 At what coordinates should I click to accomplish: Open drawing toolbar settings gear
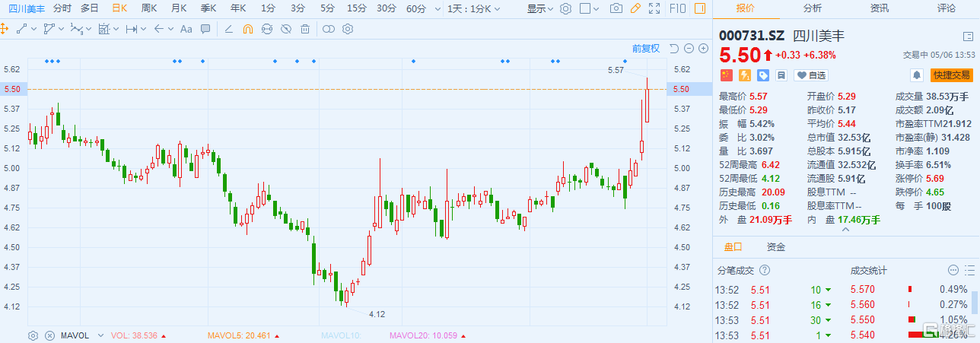(x=348, y=29)
